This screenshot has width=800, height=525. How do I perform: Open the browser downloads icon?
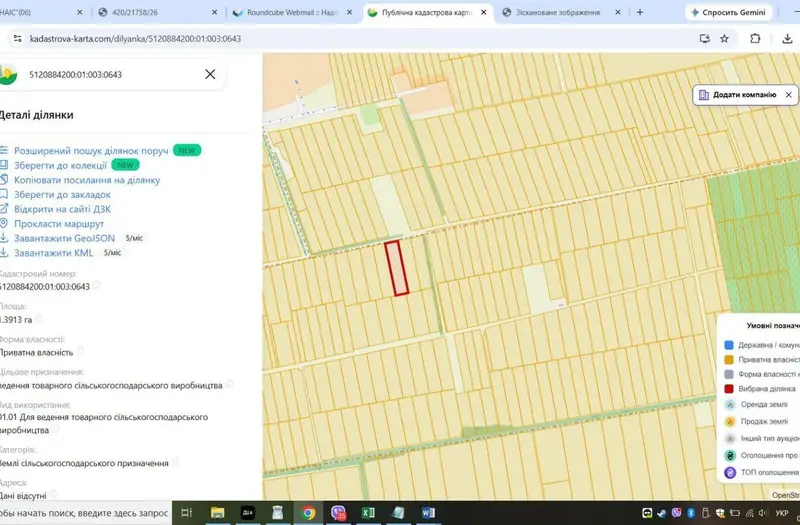coord(787,38)
